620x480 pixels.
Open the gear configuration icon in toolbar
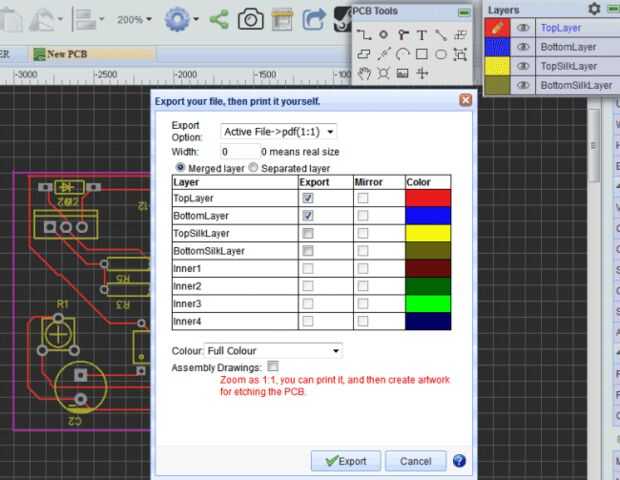click(x=177, y=19)
